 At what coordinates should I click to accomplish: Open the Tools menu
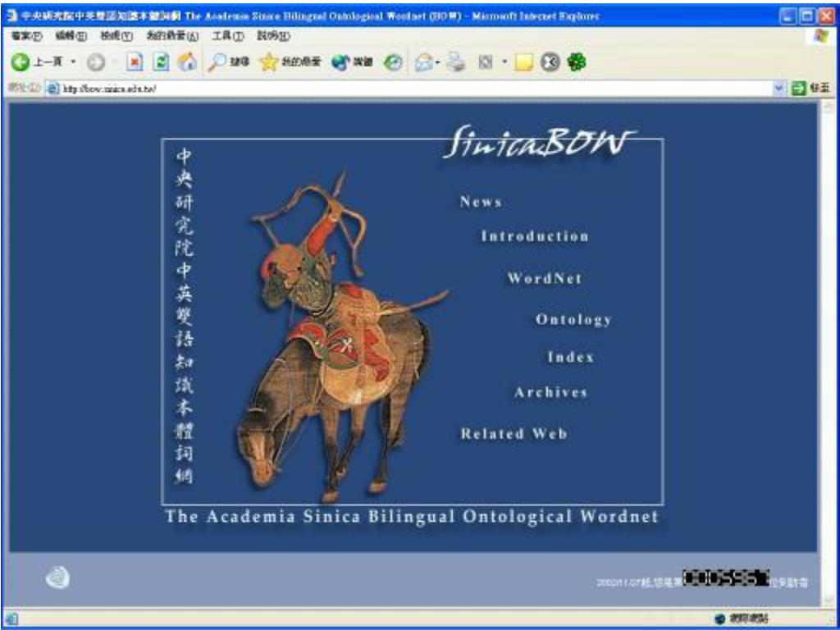point(228,36)
